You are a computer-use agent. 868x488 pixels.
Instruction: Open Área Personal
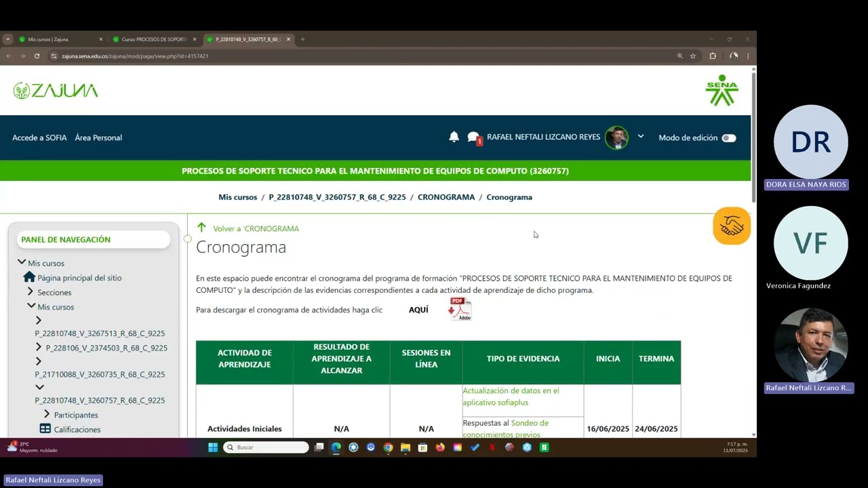98,138
